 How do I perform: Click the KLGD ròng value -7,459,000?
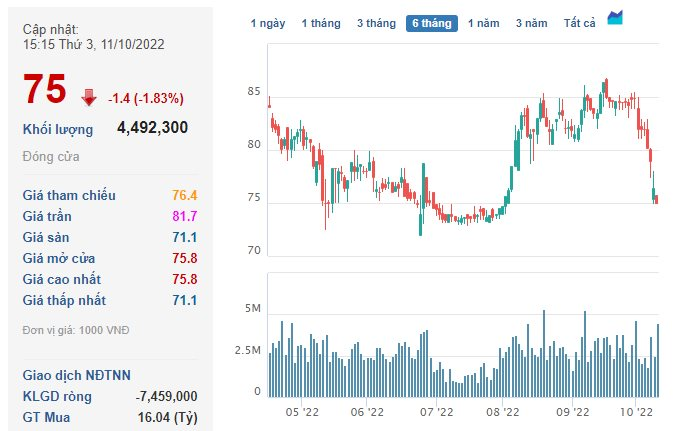tap(167, 396)
